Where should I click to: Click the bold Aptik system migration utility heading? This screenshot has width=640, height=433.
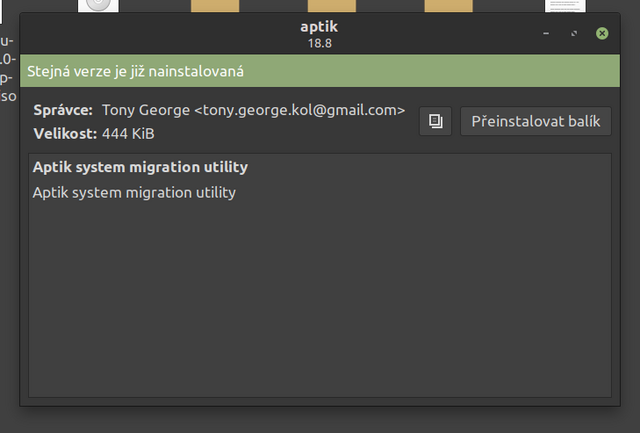(140, 167)
